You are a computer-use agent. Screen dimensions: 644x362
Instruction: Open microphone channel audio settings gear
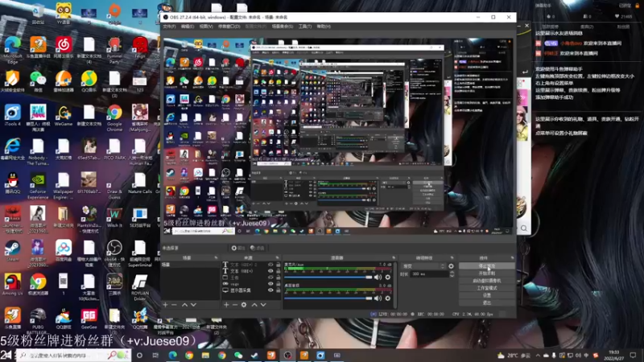click(388, 278)
